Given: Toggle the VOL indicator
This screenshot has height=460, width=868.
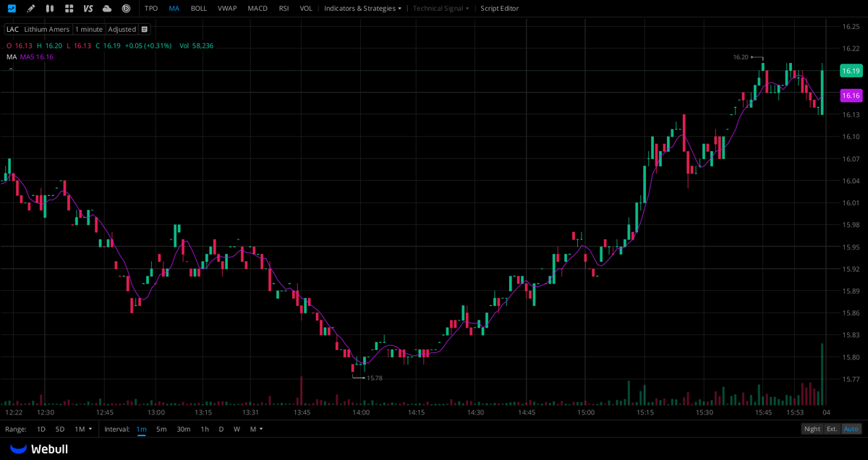Looking at the screenshot, I should tap(306, 9).
